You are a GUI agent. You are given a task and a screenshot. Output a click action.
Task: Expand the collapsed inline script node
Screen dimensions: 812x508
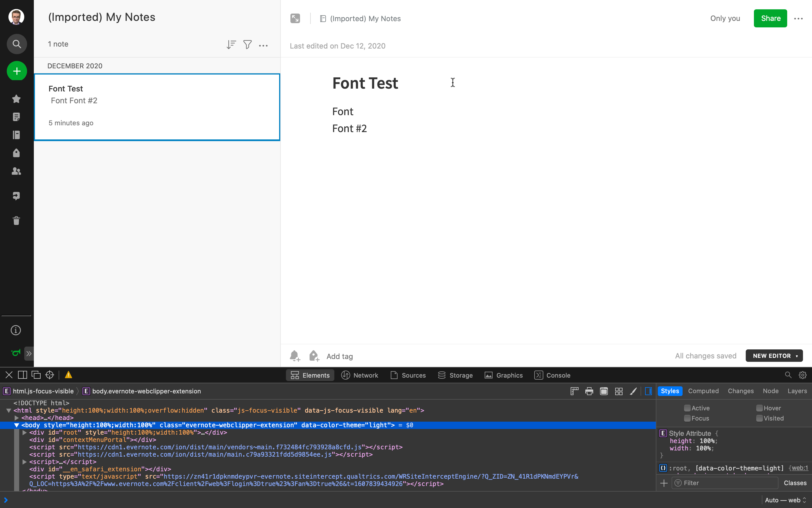point(25,462)
